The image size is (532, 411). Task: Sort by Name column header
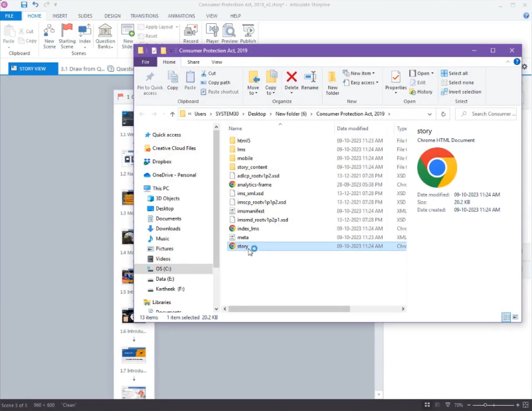(235, 129)
